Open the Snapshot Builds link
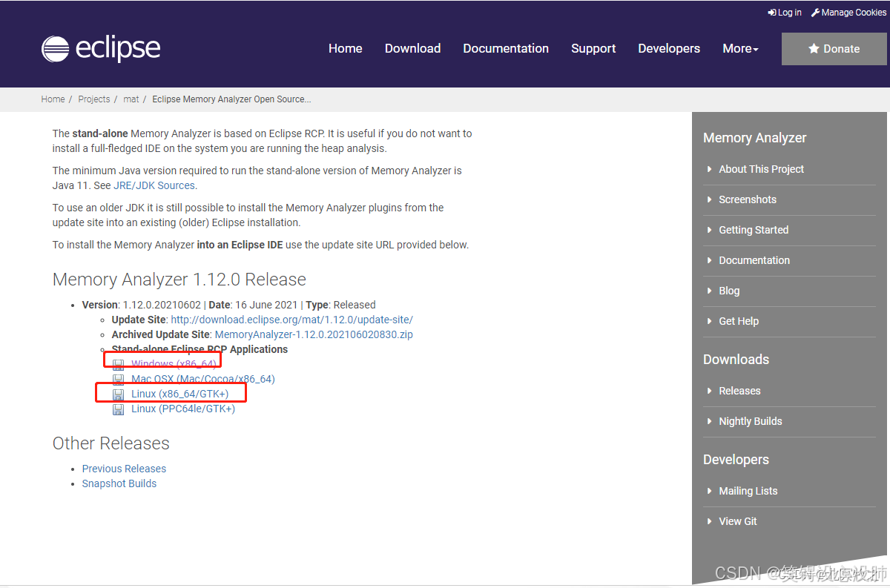 (x=119, y=483)
